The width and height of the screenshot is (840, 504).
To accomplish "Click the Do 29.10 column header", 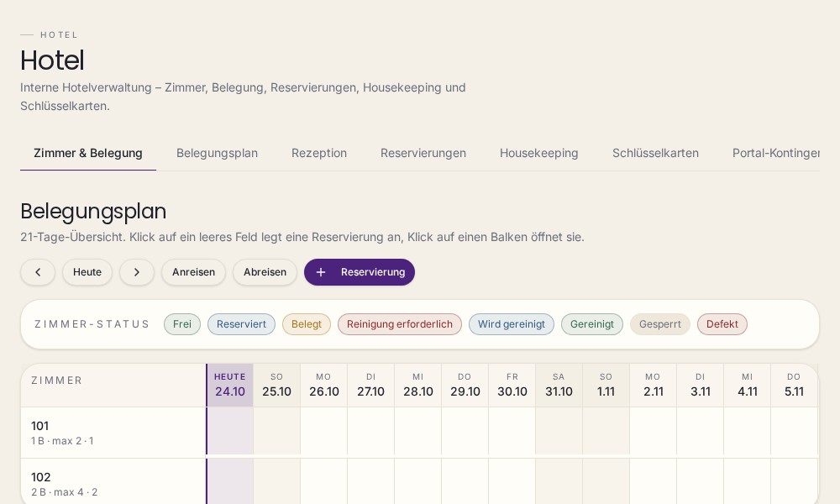I will tap(465, 385).
